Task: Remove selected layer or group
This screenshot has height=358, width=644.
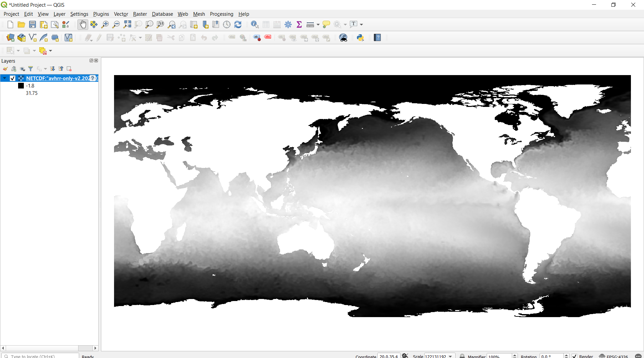Action: pyautogui.click(x=69, y=69)
